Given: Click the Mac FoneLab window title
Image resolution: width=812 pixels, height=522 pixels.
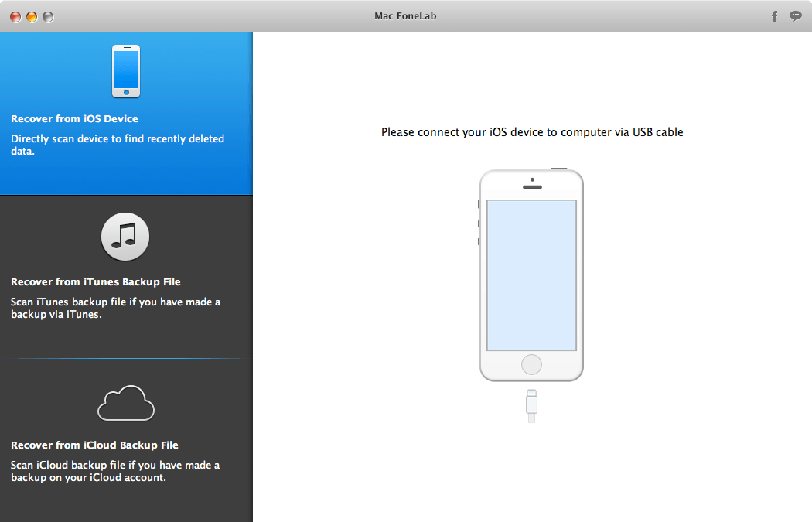Looking at the screenshot, I should [405, 16].
